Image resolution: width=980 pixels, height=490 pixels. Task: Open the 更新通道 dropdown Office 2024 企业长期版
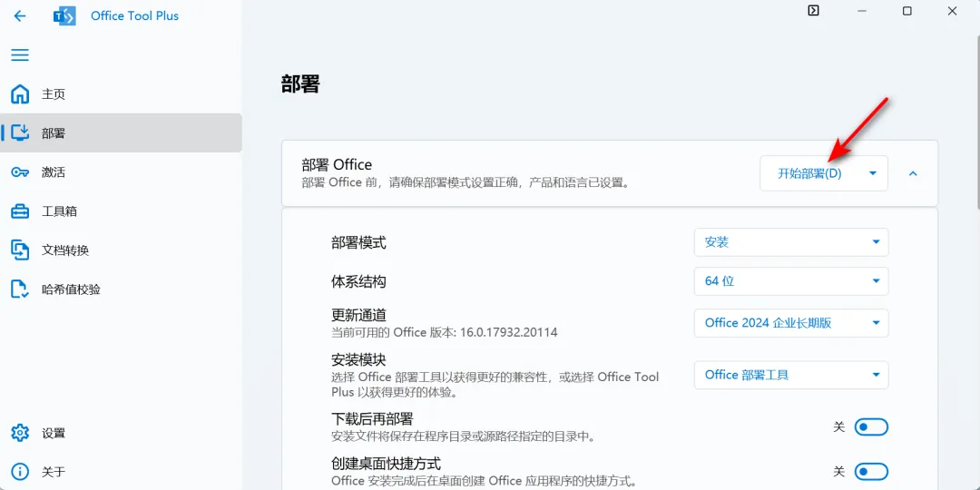pyautogui.click(x=791, y=322)
